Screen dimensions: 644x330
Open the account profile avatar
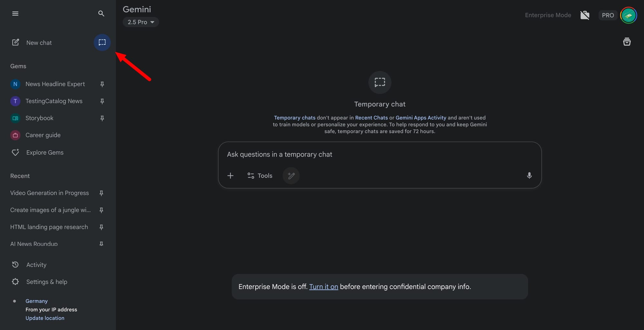point(628,15)
